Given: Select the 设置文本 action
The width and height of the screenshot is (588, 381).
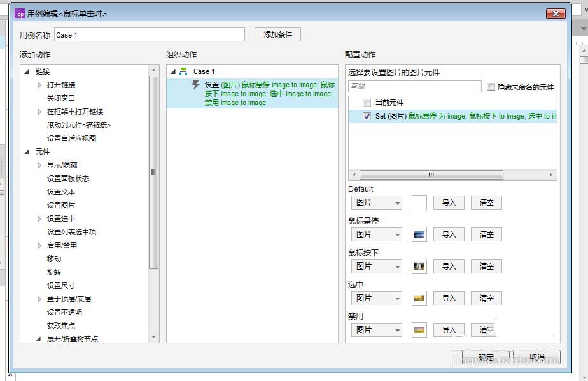Looking at the screenshot, I should pyautogui.click(x=60, y=192).
